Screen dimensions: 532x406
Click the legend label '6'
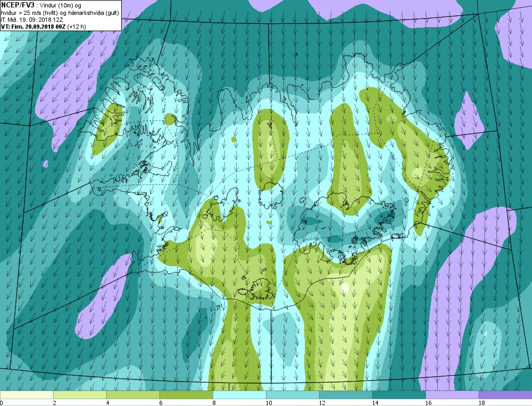(x=161, y=403)
